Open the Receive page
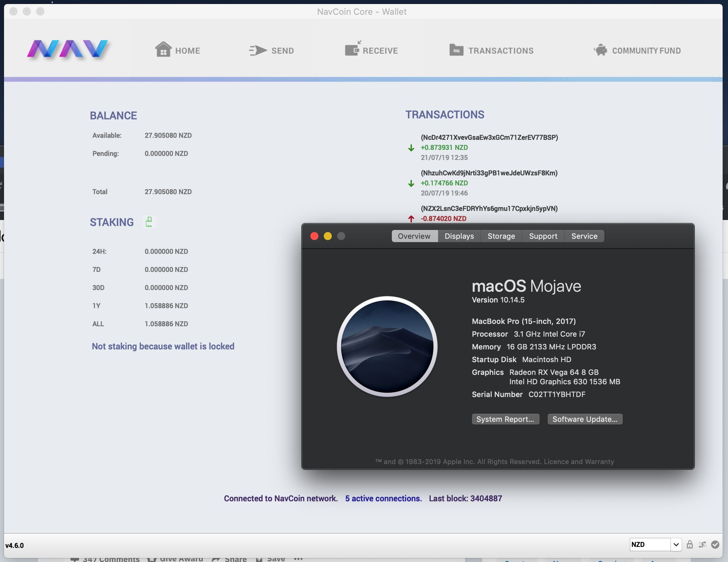Viewport: 728px width, 562px height. coord(371,50)
